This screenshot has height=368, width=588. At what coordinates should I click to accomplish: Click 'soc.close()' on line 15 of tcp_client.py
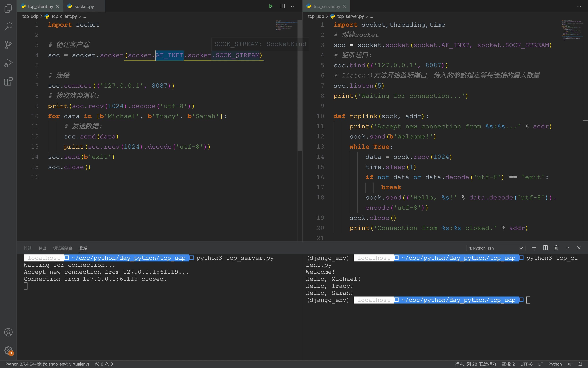tap(69, 167)
